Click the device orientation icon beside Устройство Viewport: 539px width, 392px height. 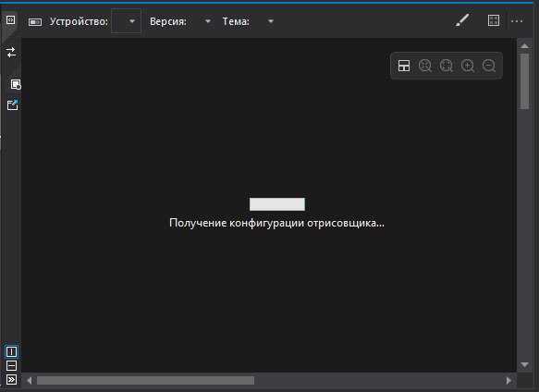pyautogui.click(x=35, y=22)
